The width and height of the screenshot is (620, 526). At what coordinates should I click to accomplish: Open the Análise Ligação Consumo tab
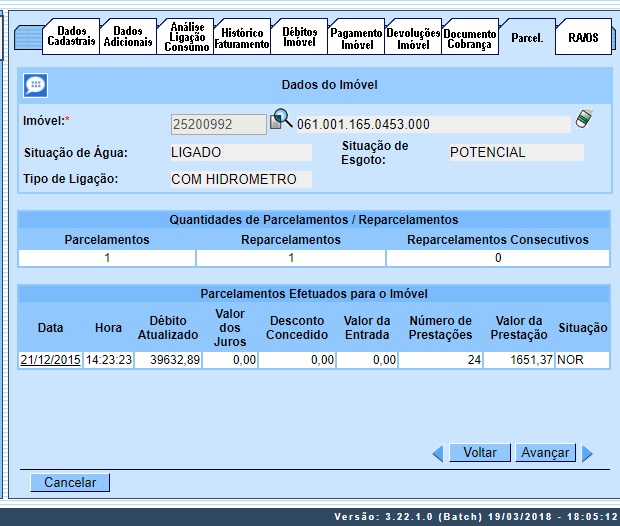(x=186, y=37)
